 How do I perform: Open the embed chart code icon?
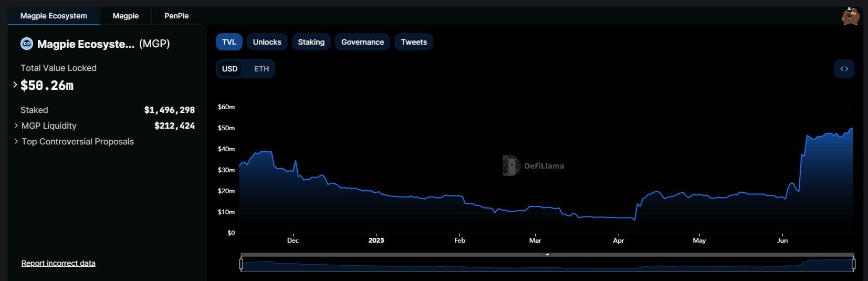[844, 69]
